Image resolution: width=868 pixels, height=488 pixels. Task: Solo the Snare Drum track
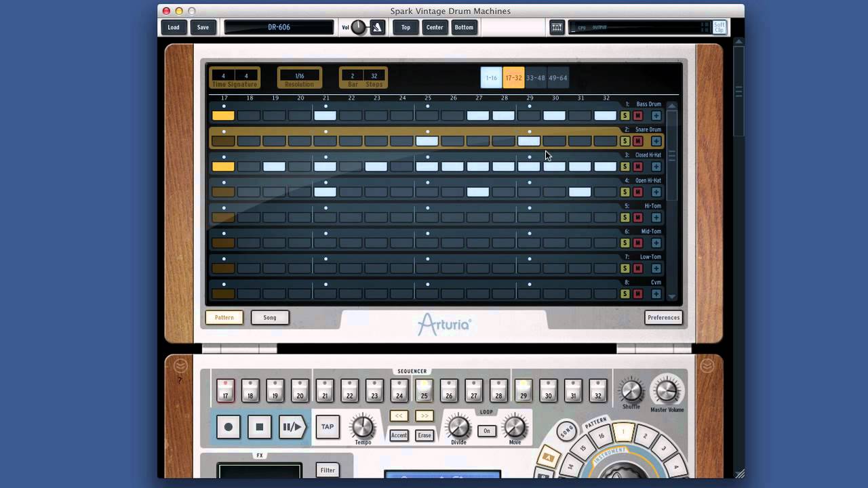click(625, 141)
